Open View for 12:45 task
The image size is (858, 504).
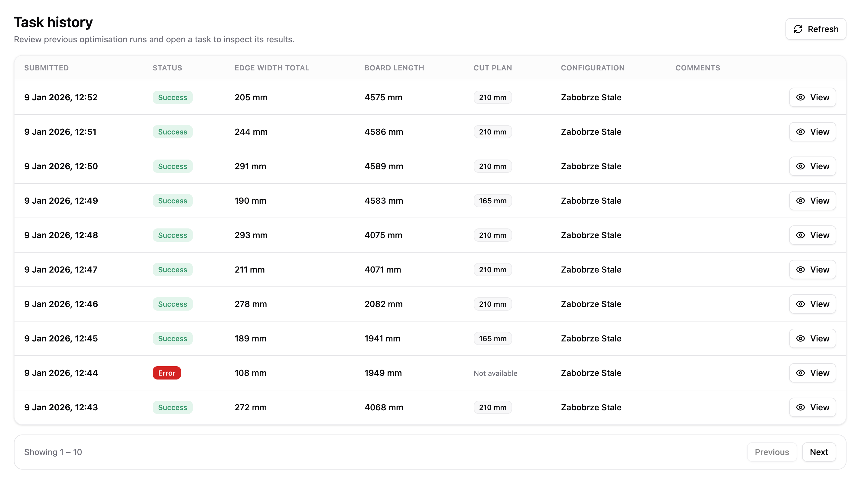point(812,339)
